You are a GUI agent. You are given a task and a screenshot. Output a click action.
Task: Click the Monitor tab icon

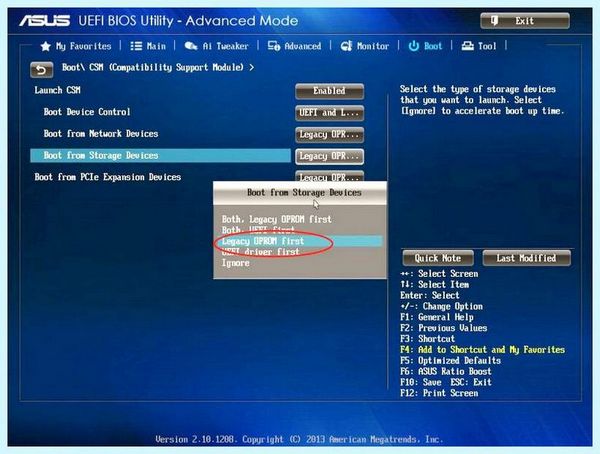click(346, 46)
